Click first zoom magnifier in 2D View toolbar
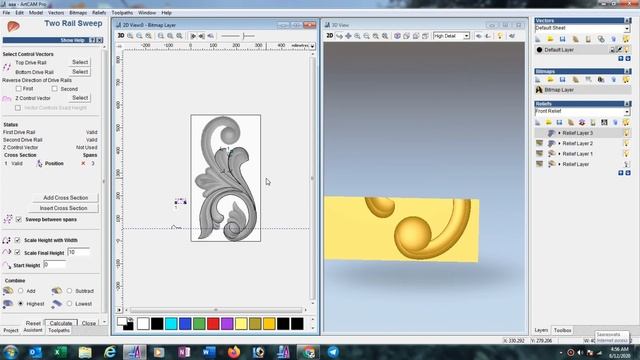Viewport: 640px width, 360px height. [130, 36]
